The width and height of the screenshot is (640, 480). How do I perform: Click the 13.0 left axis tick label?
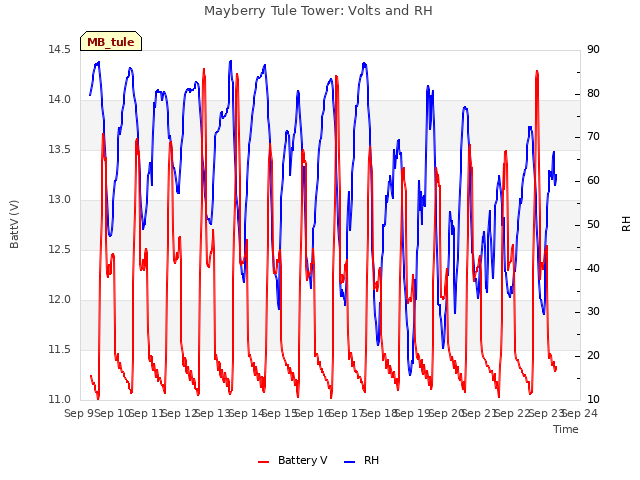[x=60, y=200]
